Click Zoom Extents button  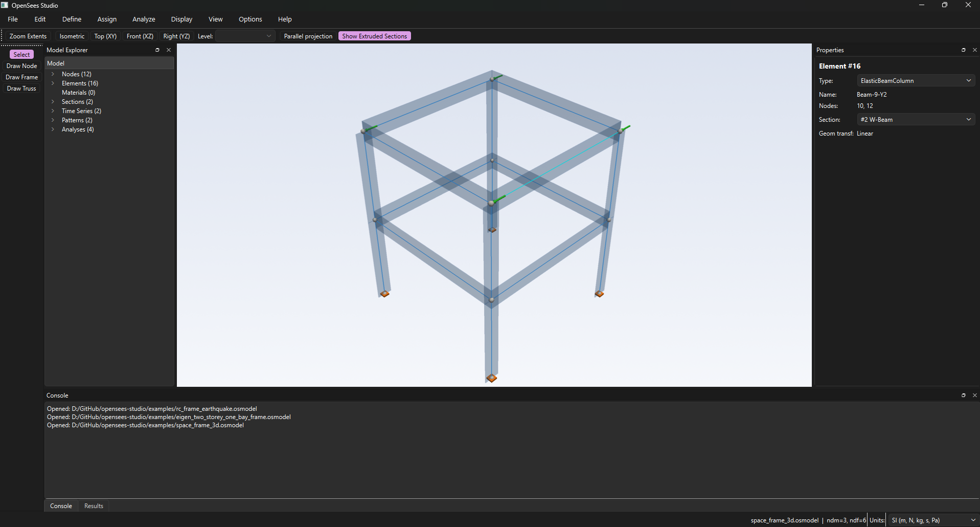(x=28, y=36)
